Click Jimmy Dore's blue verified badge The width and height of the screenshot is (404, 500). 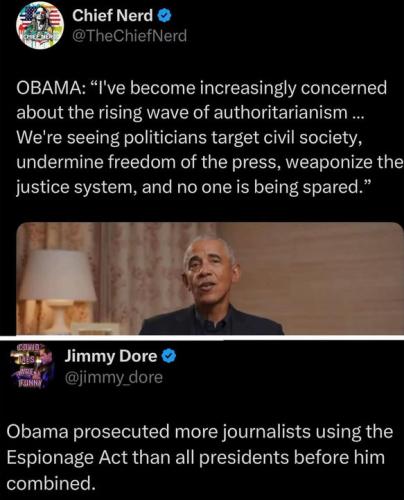point(169,357)
